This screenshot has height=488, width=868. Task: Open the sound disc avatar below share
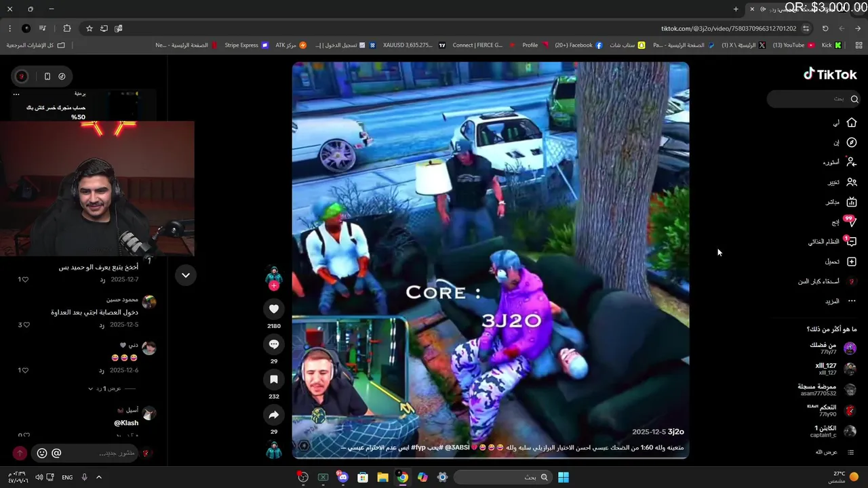(x=274, y=450)
